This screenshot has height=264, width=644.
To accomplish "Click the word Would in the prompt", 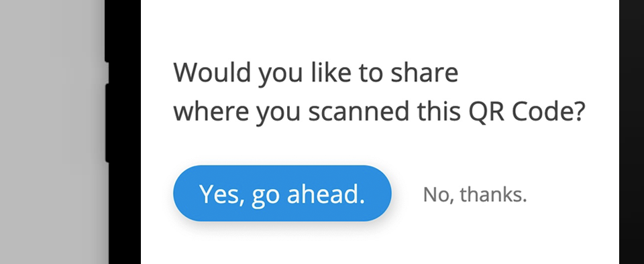I will point(212,72).
